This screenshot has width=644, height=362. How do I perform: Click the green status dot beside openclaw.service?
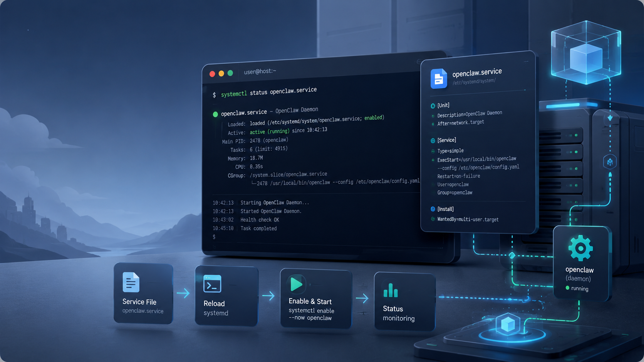[215, 114]
